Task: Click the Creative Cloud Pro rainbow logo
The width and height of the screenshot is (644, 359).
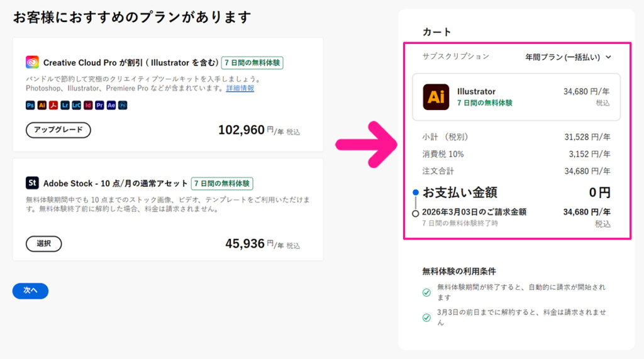Action: click(32, 62)
